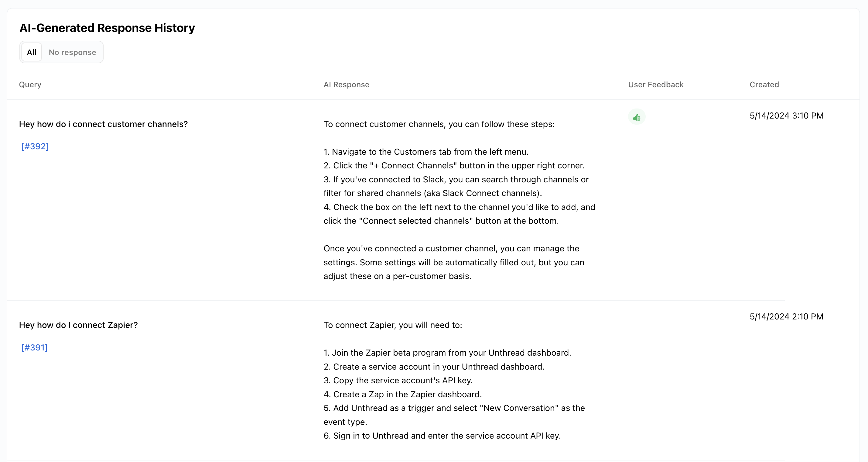This screenshot has height=462, width=868.
Task: Open conversation link [#391]
Action: (34, 347)
